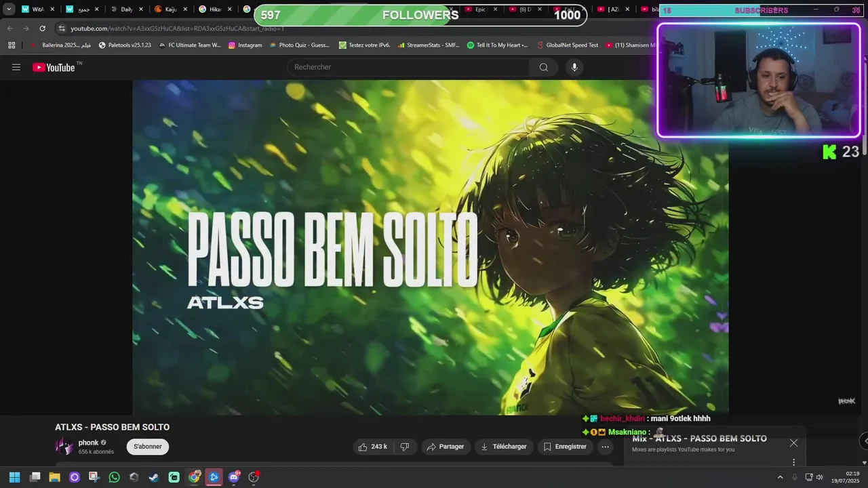Open the phonk channel name link

click(x=88, y=443)
